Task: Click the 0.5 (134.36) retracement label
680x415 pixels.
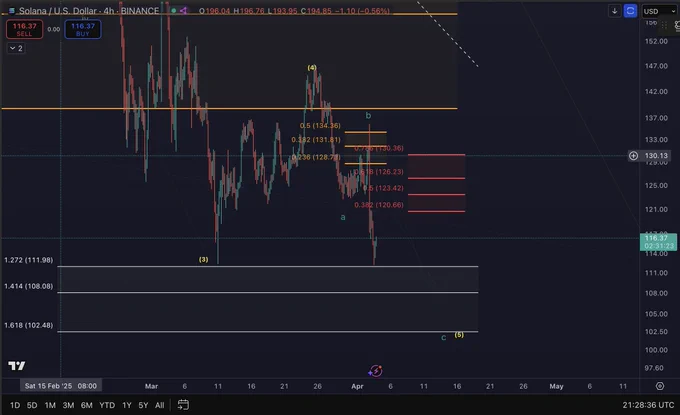Action: (320, 125)
